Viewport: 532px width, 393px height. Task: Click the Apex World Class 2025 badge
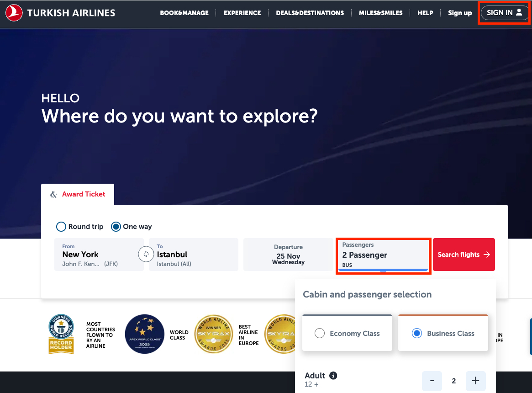(x=144, y=334)
